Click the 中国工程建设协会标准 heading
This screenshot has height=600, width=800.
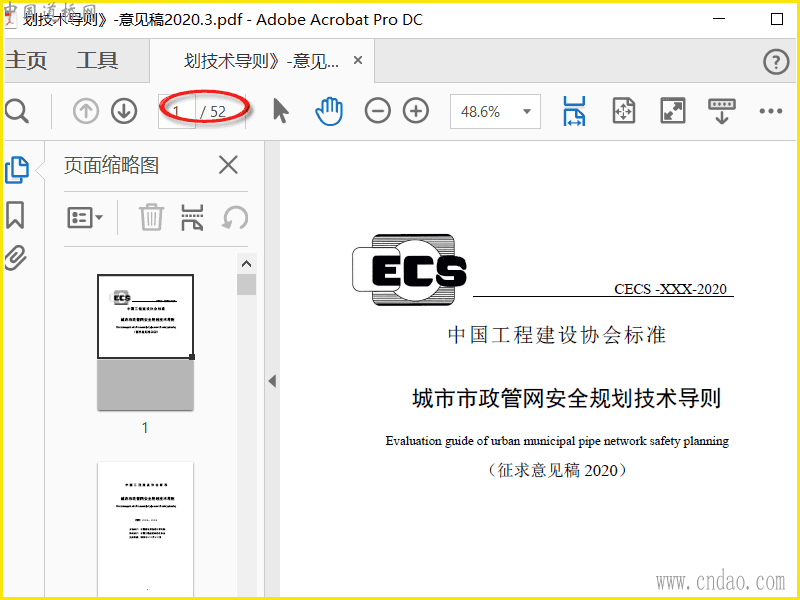(x=557, y=335)
